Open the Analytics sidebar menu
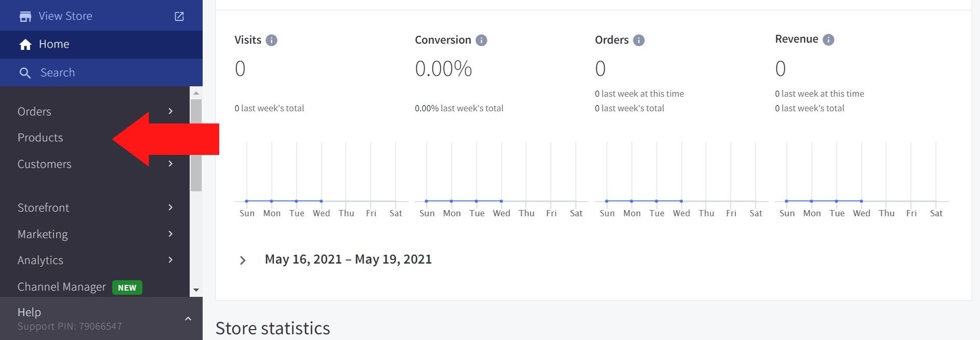This screenshot has height=340, width=980. 41,260
